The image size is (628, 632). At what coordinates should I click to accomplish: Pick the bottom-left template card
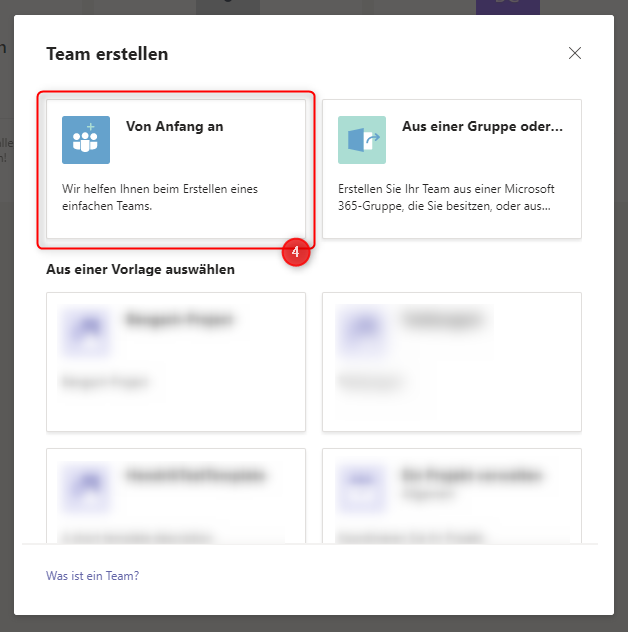[x=176, y=510]
